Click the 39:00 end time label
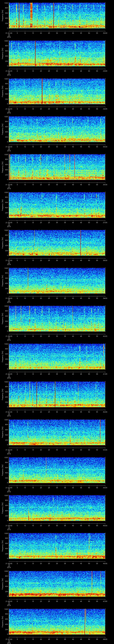114x644 pixels. click(x=105, y=298)
